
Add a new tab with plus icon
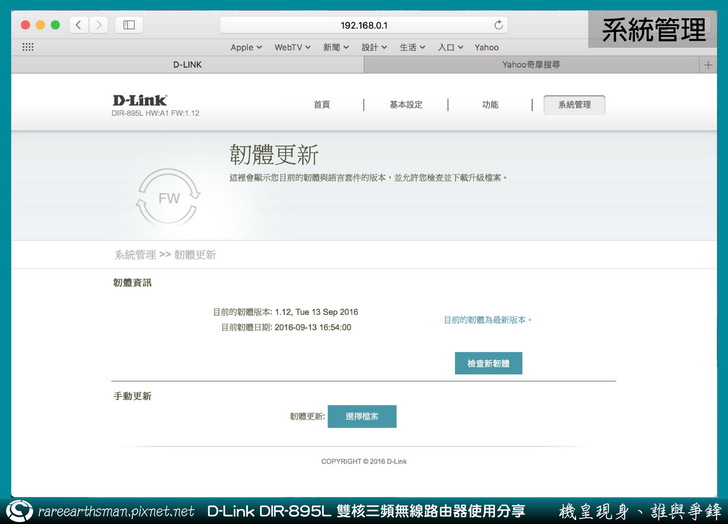click(x=709, y=64)
